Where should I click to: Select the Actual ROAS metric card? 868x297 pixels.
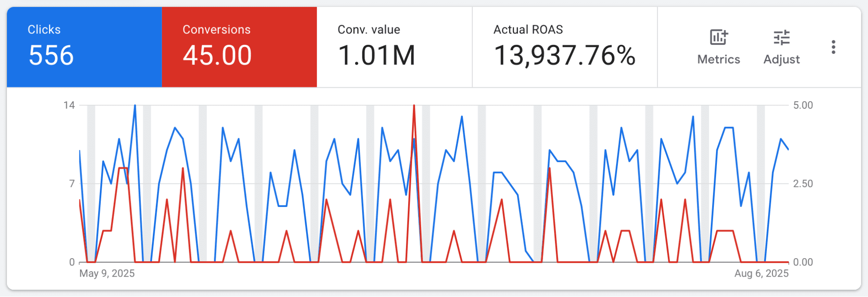point(565,47)
